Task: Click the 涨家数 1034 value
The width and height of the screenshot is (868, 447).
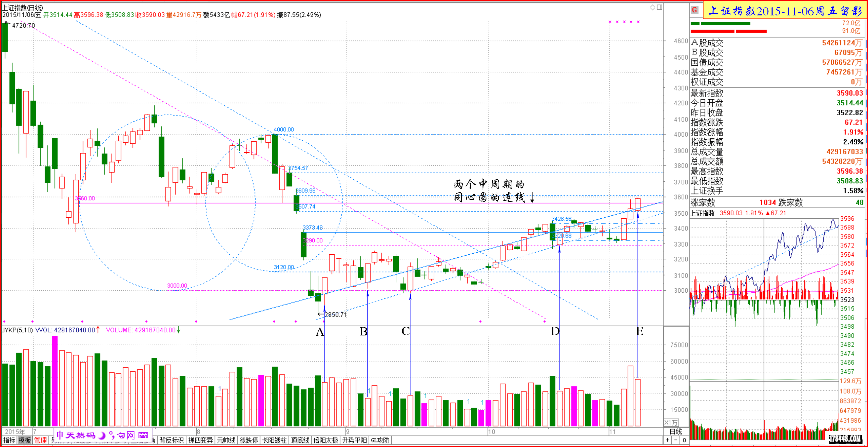Action: pyautogui.click(x=768, y=203)
